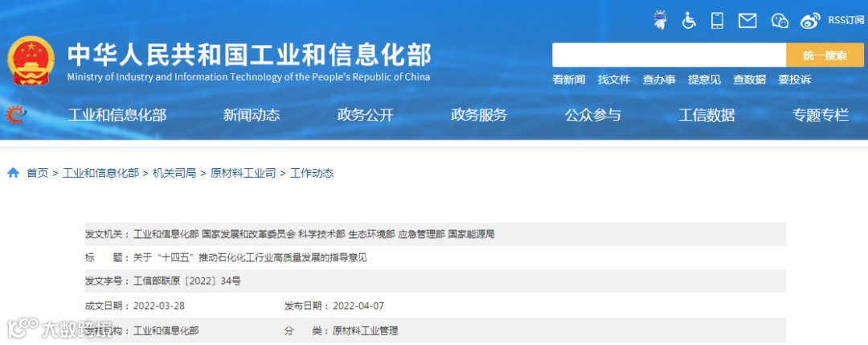Image resolution: width=868 pixels, height=345 pixels.
Task: Click the document title about 石化化工行业
Action: coord(250,257)
